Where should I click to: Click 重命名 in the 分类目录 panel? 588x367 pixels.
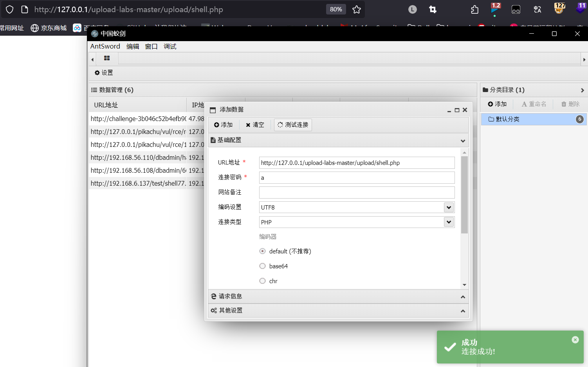tap(534, 104)
